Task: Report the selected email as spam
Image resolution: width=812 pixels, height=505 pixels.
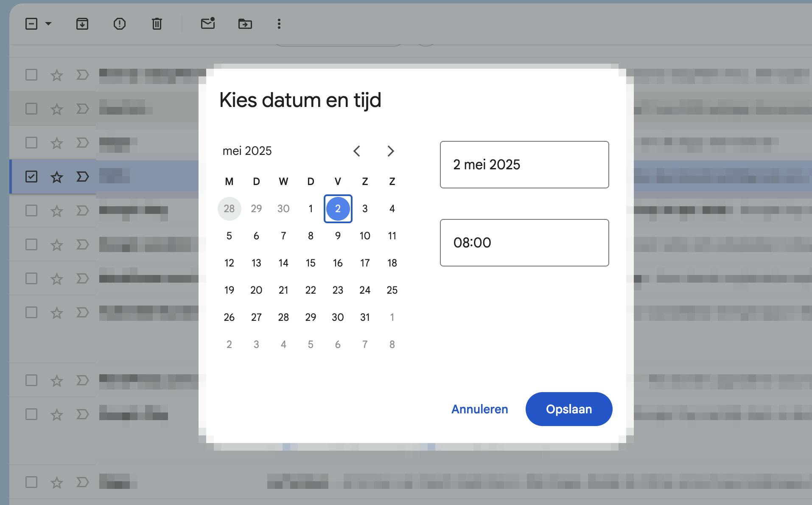Action: (120, 24)
